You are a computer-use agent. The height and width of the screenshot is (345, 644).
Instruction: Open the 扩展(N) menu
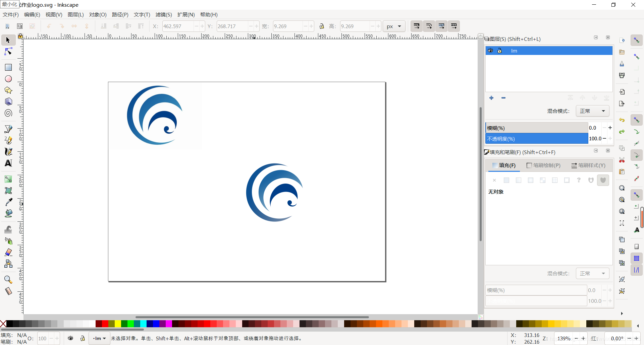[x=186, y=15]
